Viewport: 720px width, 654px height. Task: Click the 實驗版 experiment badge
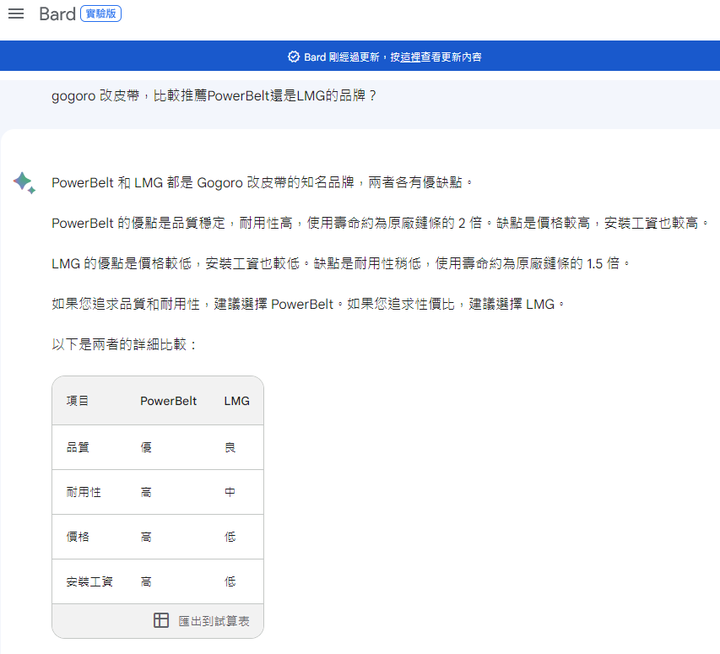[x=101, y=14]
